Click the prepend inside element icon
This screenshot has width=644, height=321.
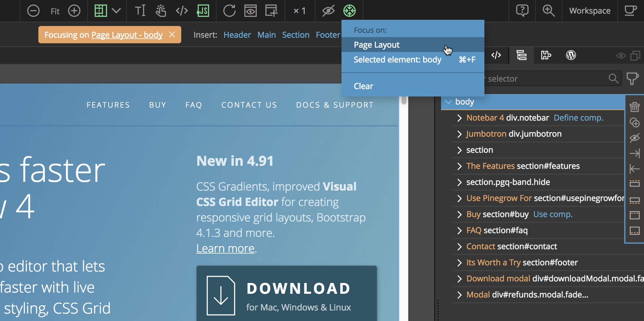point(634,215)
